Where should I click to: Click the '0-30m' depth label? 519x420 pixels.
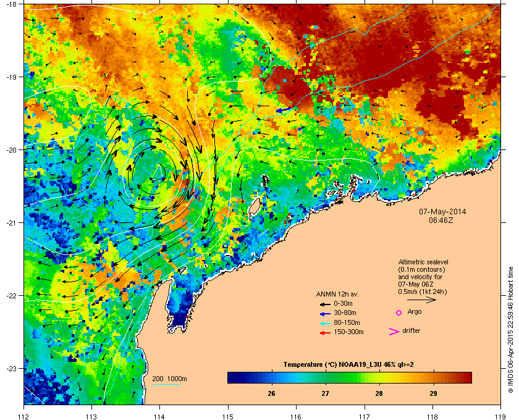point(343,303)
